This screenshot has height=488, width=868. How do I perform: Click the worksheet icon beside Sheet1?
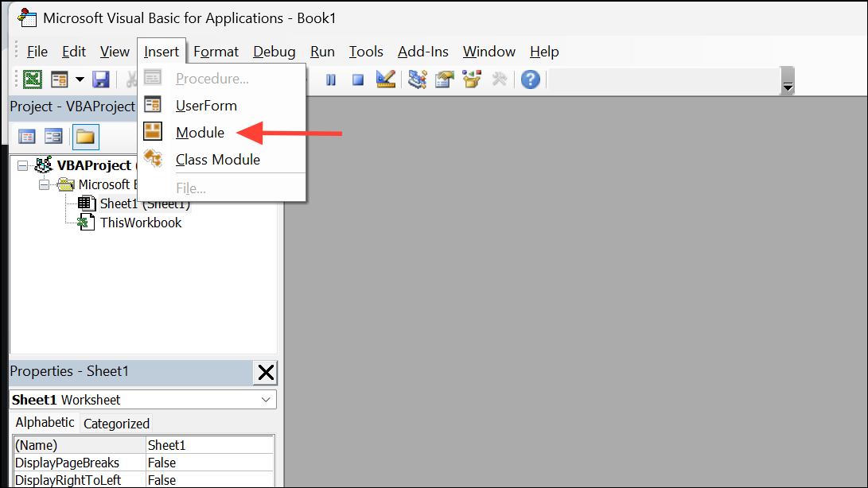click(87, 203)
